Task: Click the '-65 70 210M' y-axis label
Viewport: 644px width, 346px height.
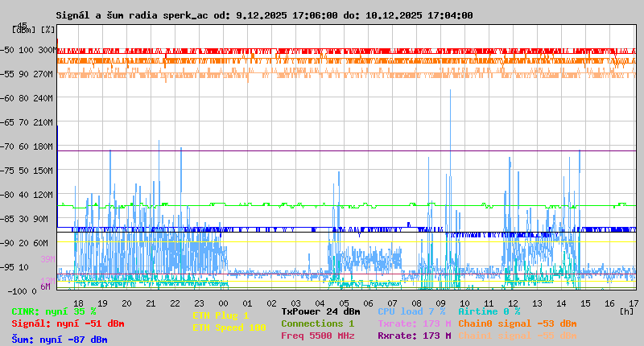Action: coord(27,123)
